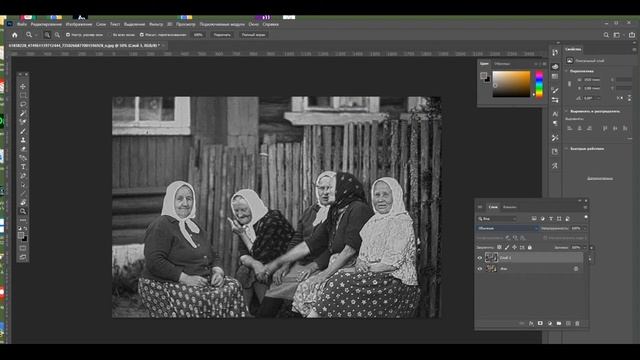Image resolution: width=640 pixels, height=360 pixels.
Task: Hide the top layer Слой 1
Action: (x=480, y=258)
